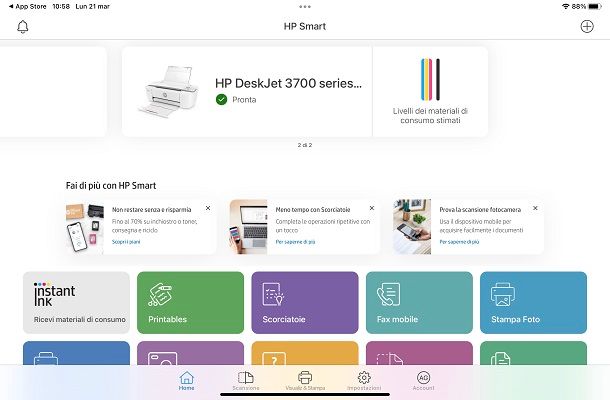Viewport: 610px width, 400px height.
Task: Select the previous printer card at left
Action: [x=53, y=92]
